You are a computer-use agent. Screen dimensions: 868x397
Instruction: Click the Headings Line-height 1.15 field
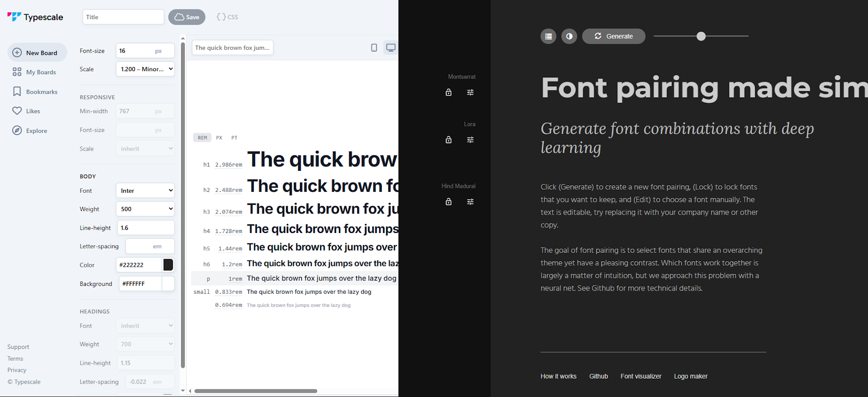click(146, 363)
